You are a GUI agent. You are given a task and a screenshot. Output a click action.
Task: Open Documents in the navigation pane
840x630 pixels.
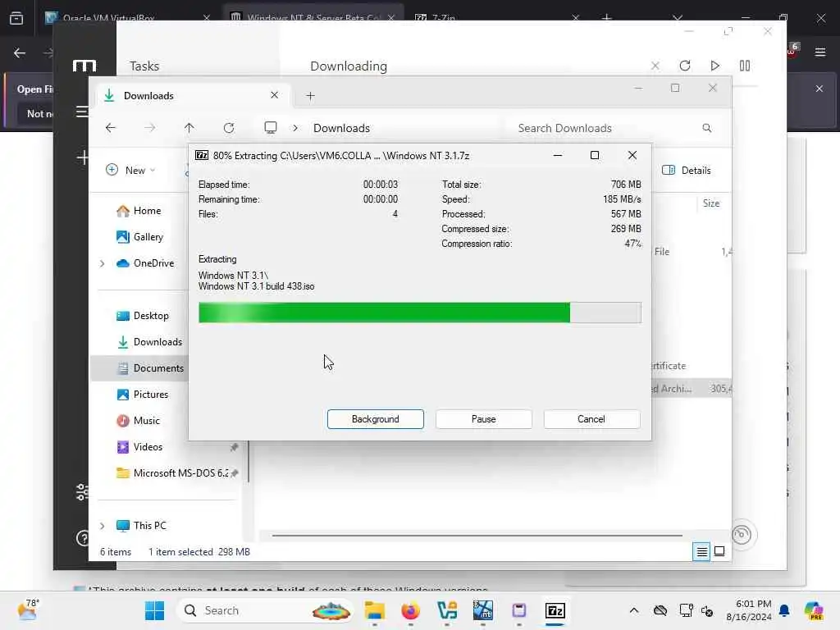coord(151,368)
